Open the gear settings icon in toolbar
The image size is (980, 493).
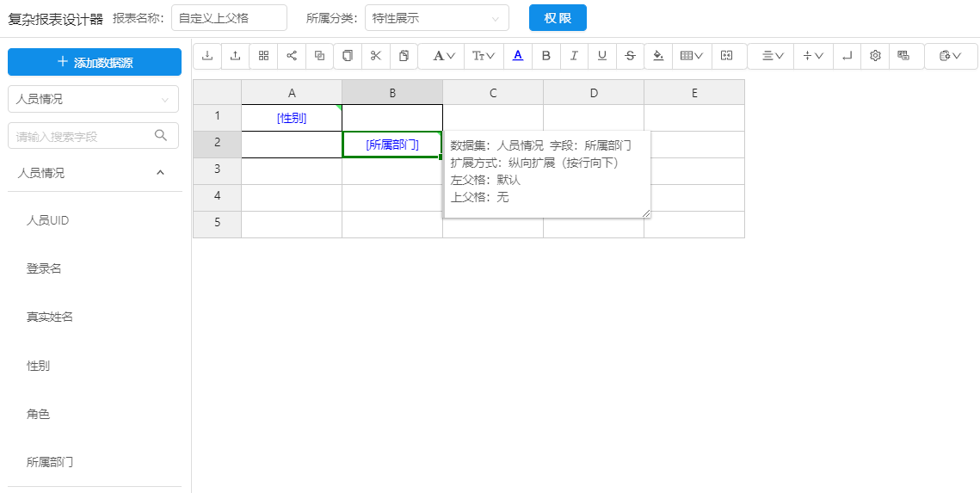point(875,56)
